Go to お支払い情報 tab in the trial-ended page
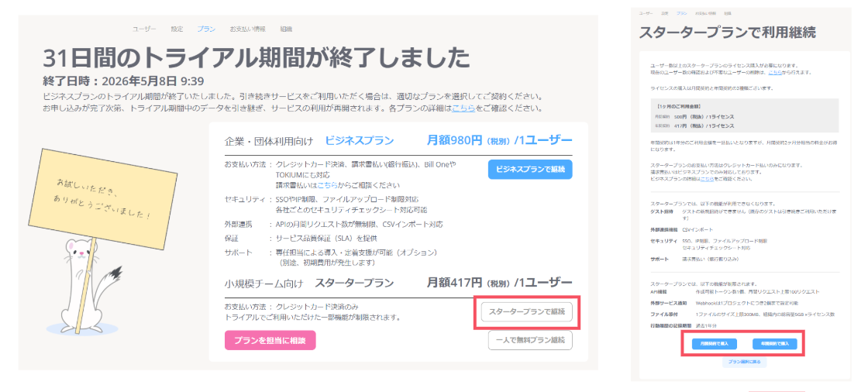Image resolution: width=868 pixels, height=392 pixels. 247,29
